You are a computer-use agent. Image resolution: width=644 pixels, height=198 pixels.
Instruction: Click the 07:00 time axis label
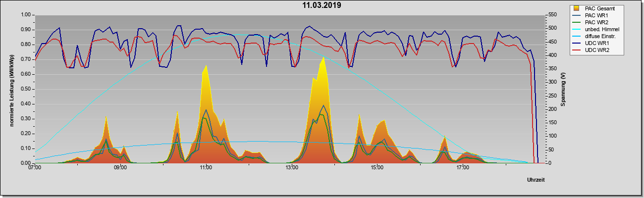(35, 168)
